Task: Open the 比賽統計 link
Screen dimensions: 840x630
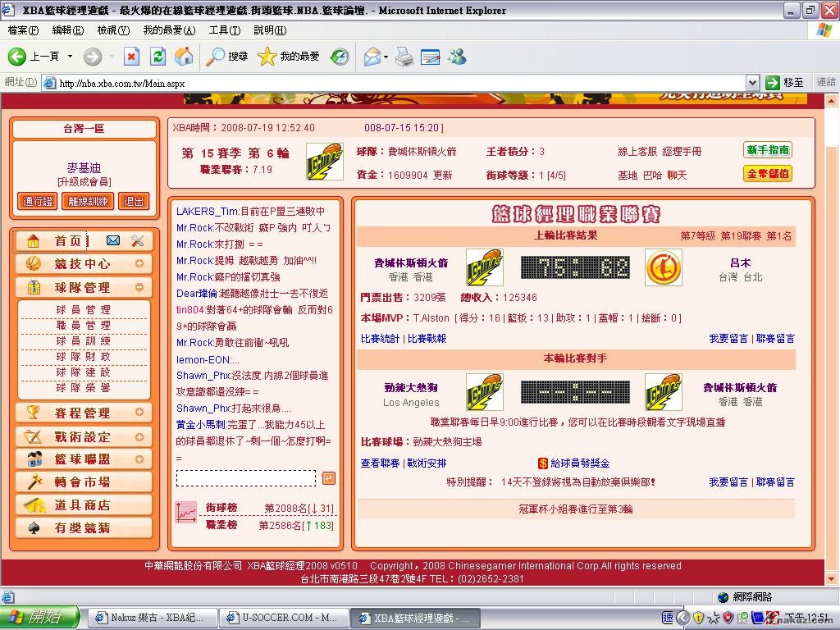Action: point(380,338)
